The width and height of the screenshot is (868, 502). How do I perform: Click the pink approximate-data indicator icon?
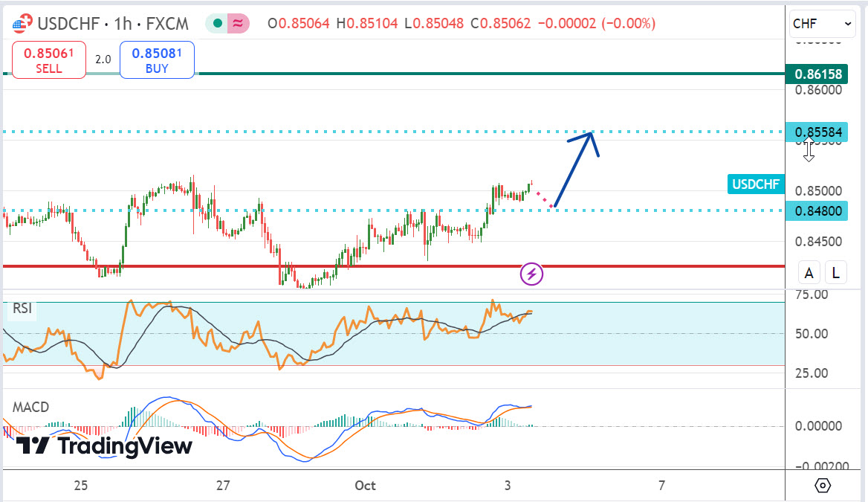point(239,24)
